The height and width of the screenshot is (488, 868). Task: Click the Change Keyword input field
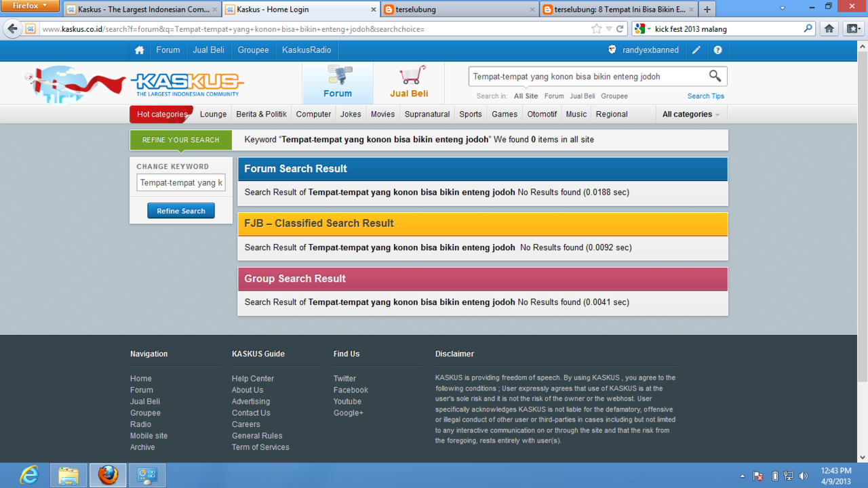[x=181, y=183]
